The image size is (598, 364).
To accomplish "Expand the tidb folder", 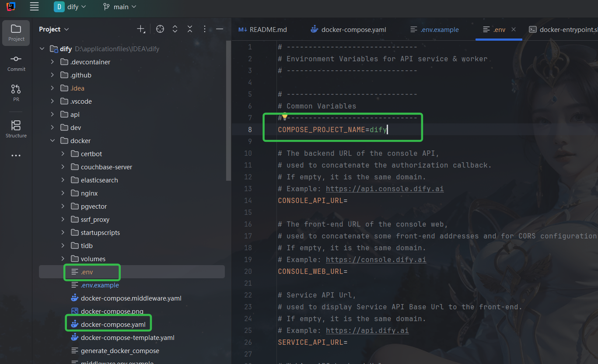I will point(63,246).
